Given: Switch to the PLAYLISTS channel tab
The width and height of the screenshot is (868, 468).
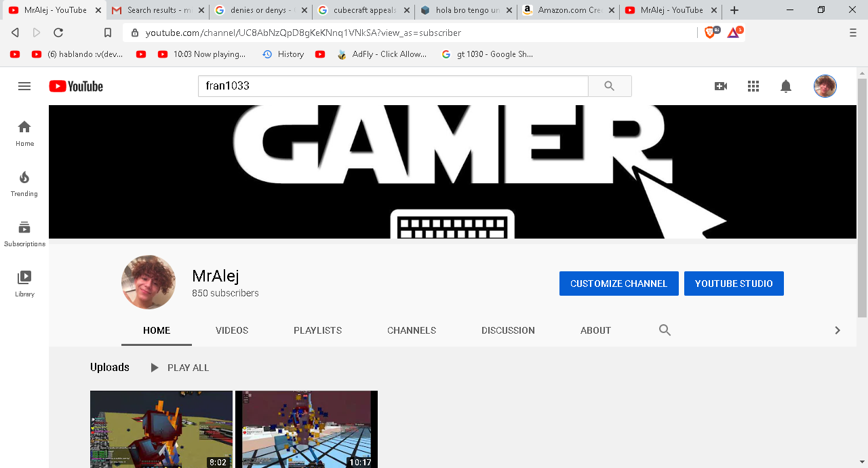Looking at the screenshot, I should tap(317, 330).
